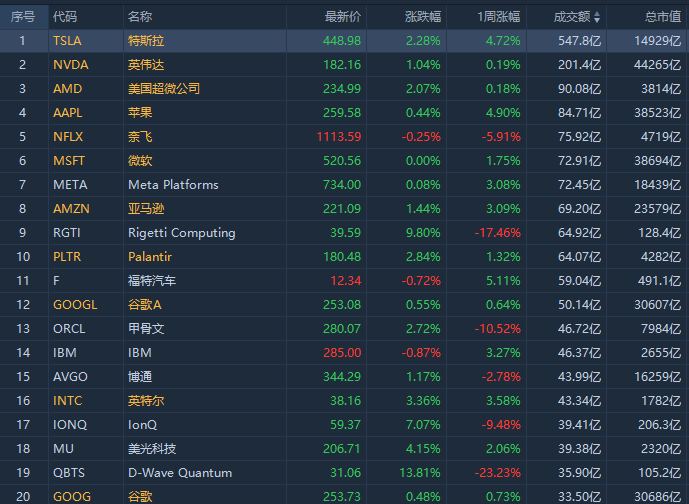
Task: Click the 总市值 column header
Action: click(664, 17)
